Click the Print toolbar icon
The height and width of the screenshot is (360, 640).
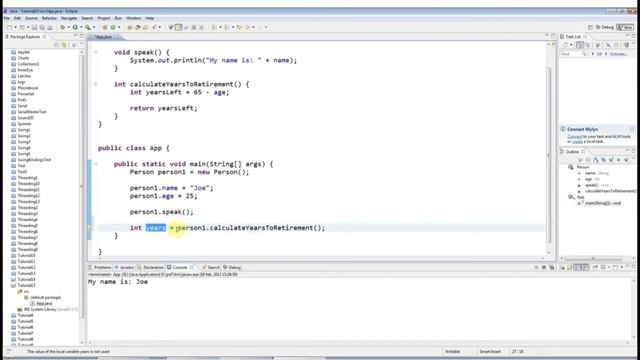pos(50,27)
